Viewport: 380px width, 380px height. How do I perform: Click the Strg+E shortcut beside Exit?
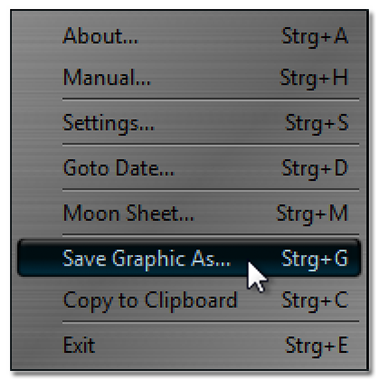[x=317, y=346]
